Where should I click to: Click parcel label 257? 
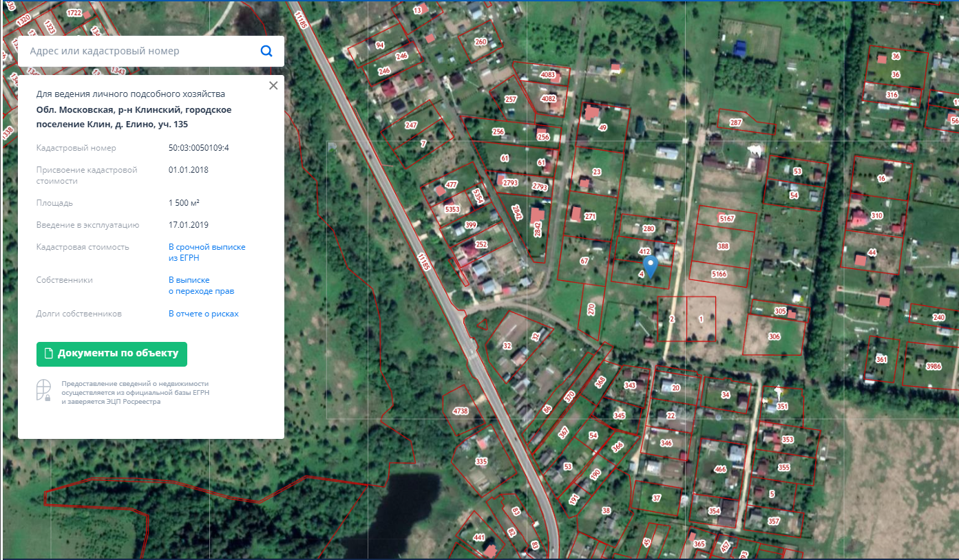(x=511, y=99)
